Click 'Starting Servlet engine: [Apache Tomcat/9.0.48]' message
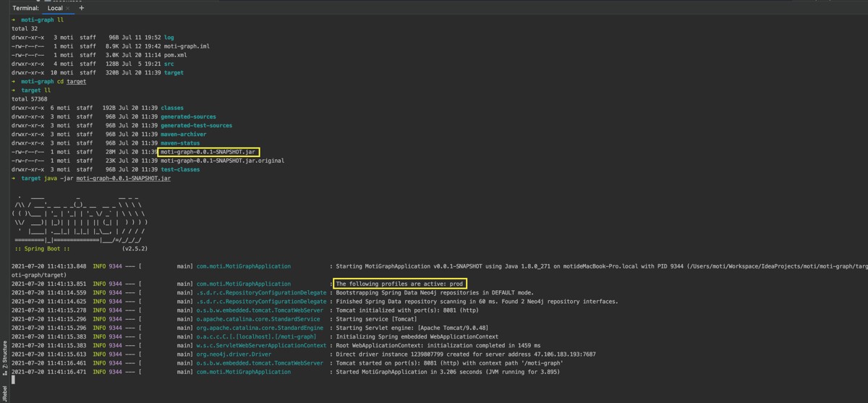The width and height of the screenshot is (868, 403). point(412,328)
